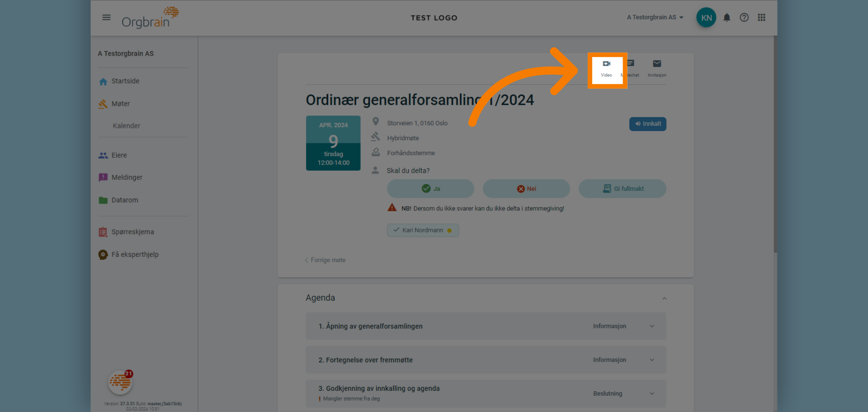Click Gi fullmakt button

pos(622,189)
